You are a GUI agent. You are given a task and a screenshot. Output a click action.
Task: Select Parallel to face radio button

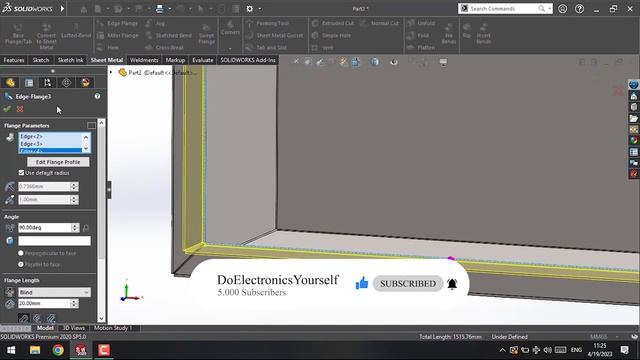21,264
